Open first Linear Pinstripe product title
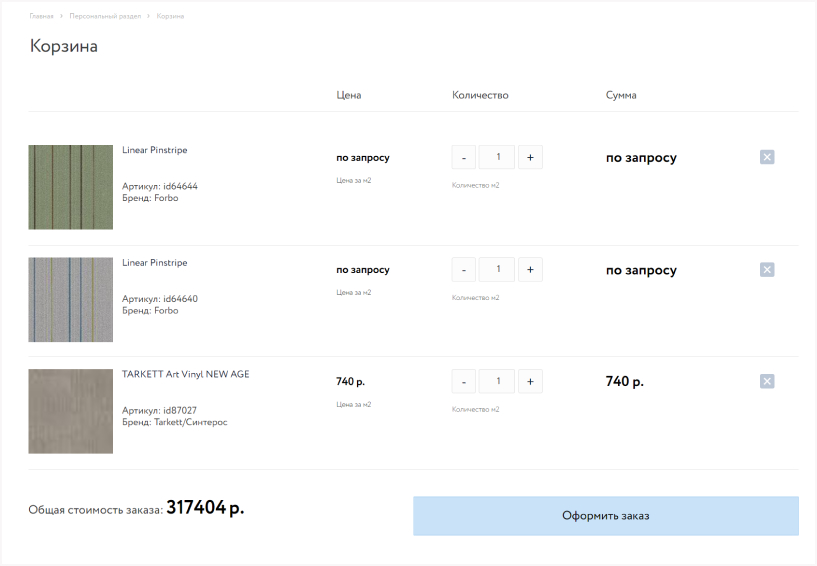The width and height of the screenshot is (817, 566). [x=154, y=150]
